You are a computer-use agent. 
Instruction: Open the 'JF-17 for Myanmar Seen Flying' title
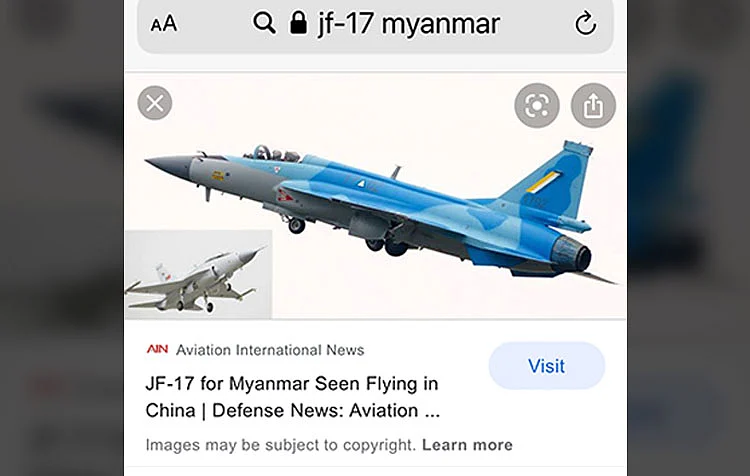292,397
